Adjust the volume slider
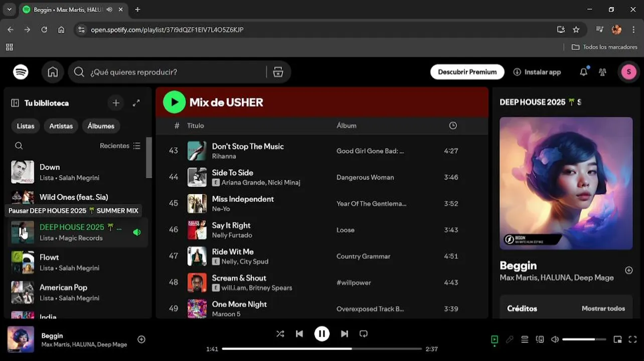The height and width of the screenshot is (361, 644). pos(585,339)
